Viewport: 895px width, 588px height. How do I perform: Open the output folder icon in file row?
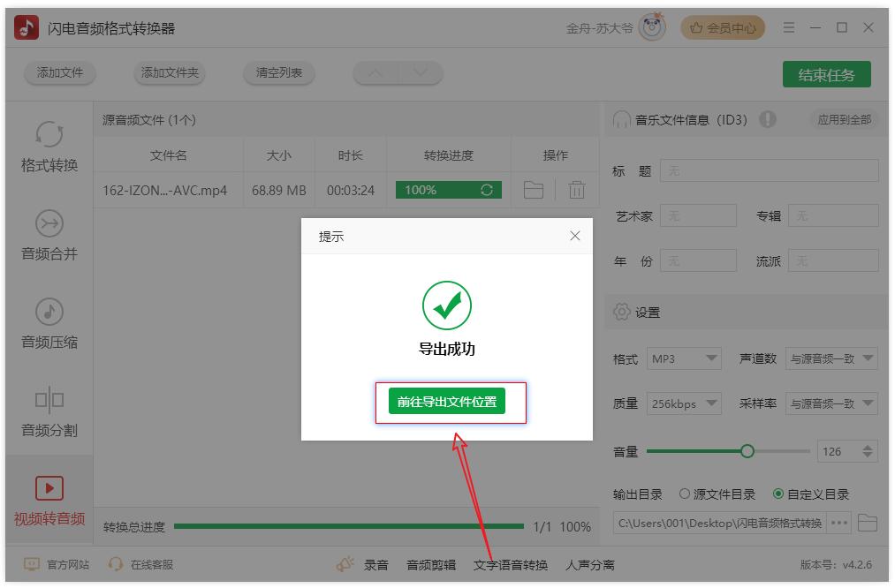[533, 190]
